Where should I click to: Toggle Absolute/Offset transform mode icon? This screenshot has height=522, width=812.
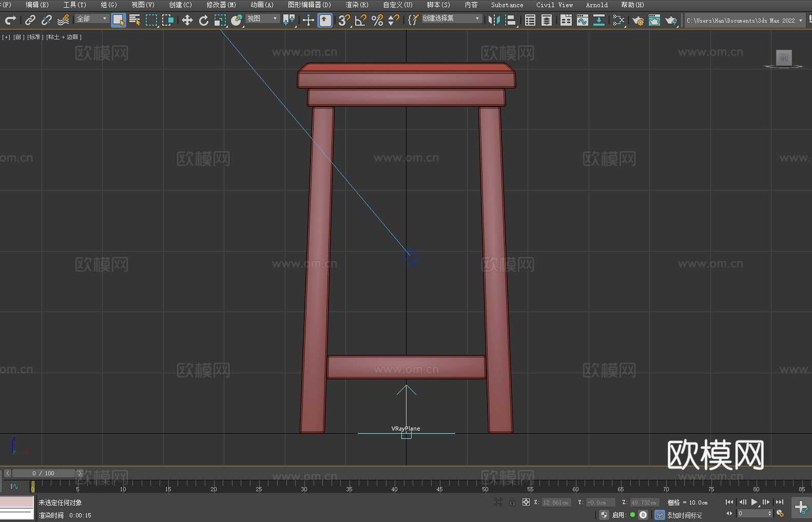pyautogui.click(x=526, y=502)
